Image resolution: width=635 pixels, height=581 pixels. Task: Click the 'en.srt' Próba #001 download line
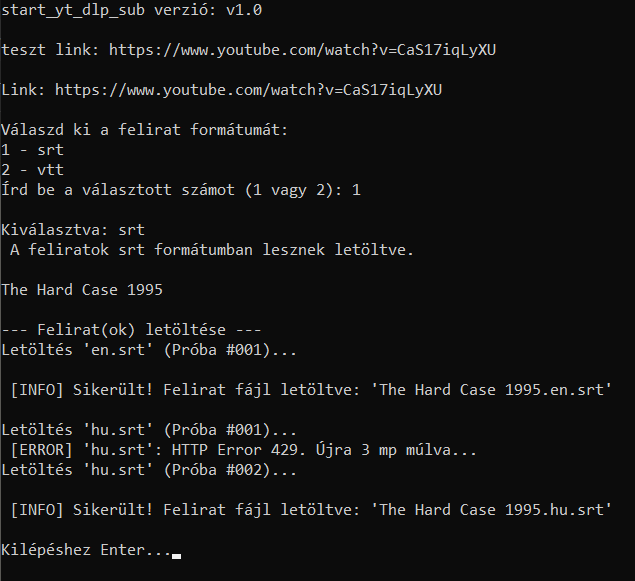pos(149,350)
